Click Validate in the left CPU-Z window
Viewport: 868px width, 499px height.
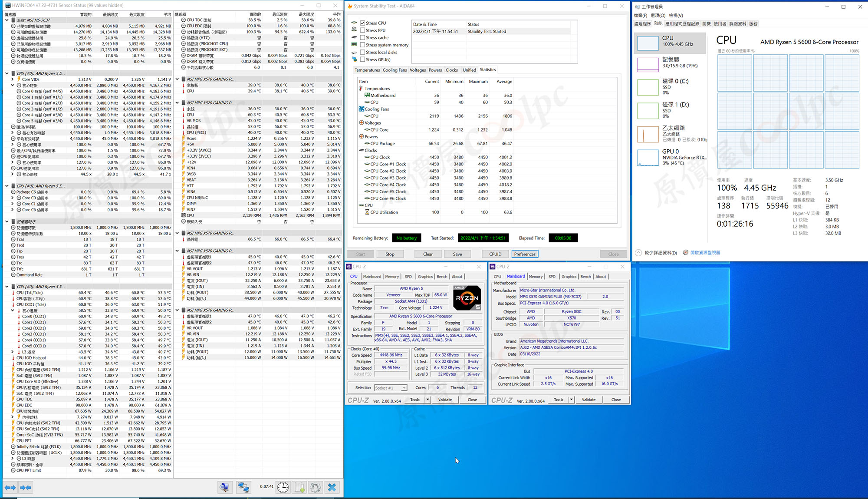coord(445,400)
